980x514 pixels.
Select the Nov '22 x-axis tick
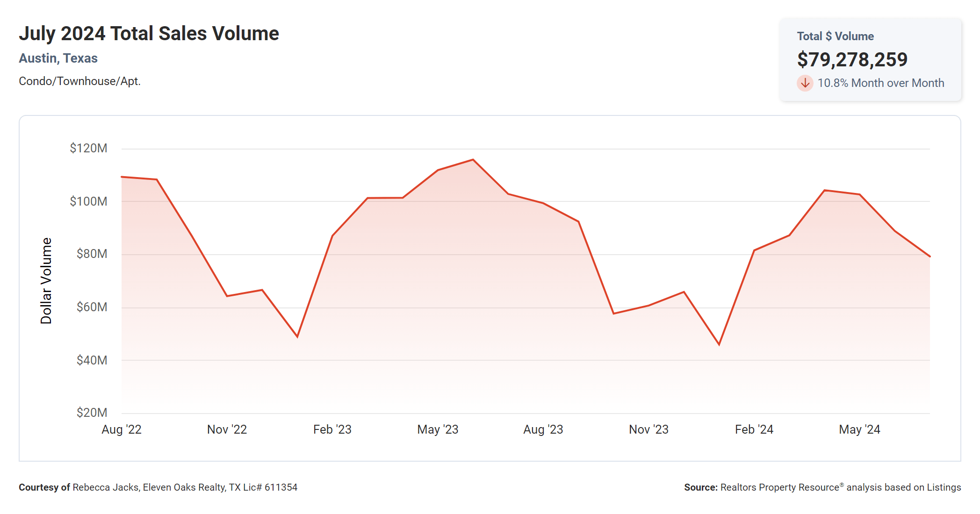(x=227, y=429)
